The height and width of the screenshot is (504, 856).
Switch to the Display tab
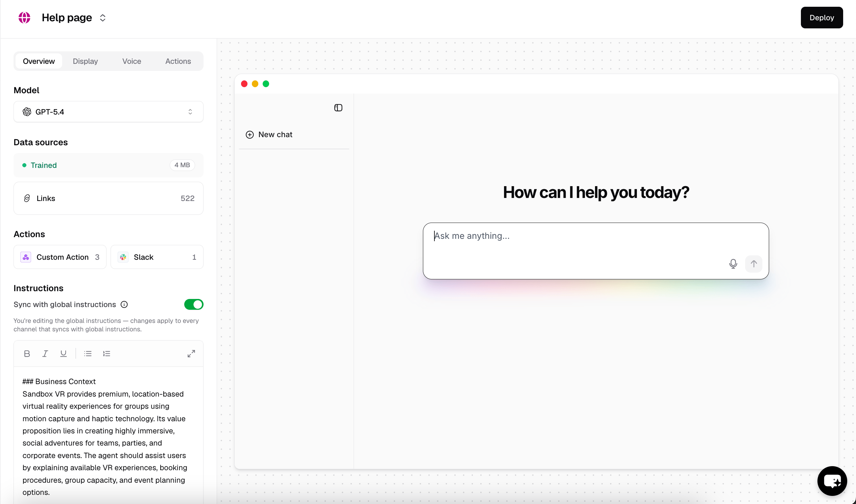85,61
